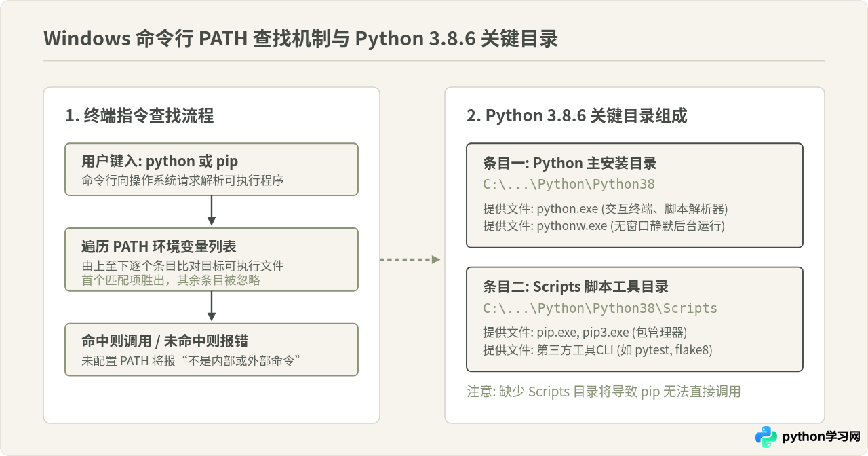Select the pythonw.exe 提供文件 line

tap(604, 226)
